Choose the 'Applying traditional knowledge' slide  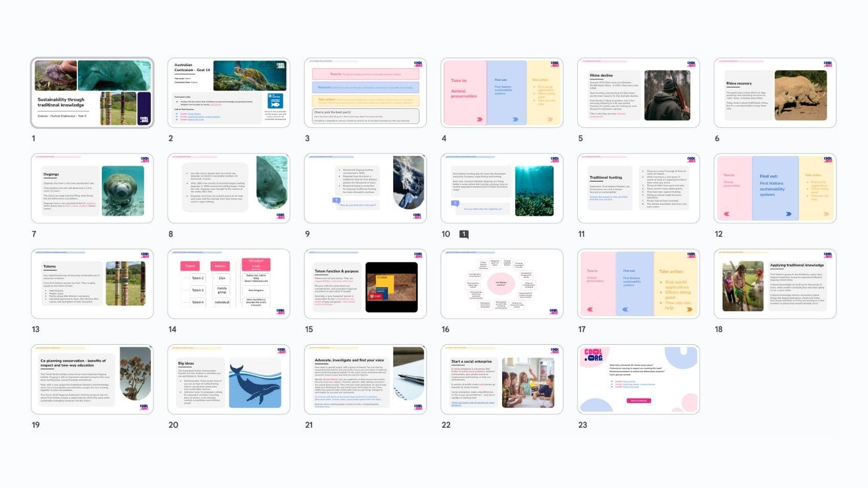click(775, 284)
